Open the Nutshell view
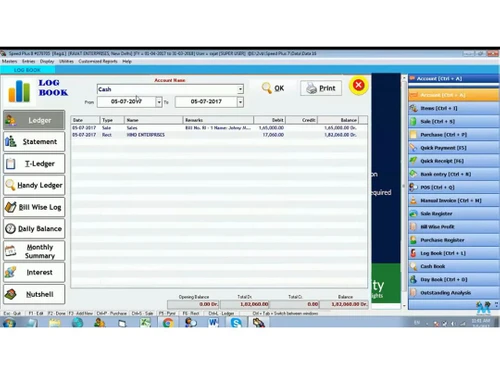This screenshot has height=375, width=500. click(34, 294)
